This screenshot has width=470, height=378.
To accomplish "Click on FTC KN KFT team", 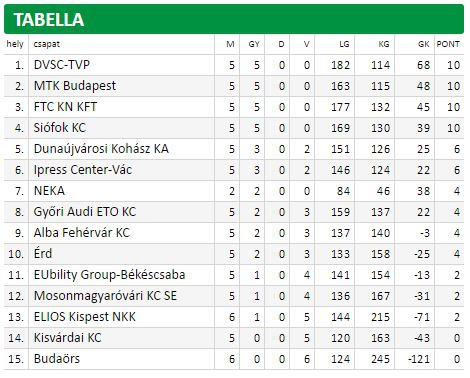I will point(65,107).
